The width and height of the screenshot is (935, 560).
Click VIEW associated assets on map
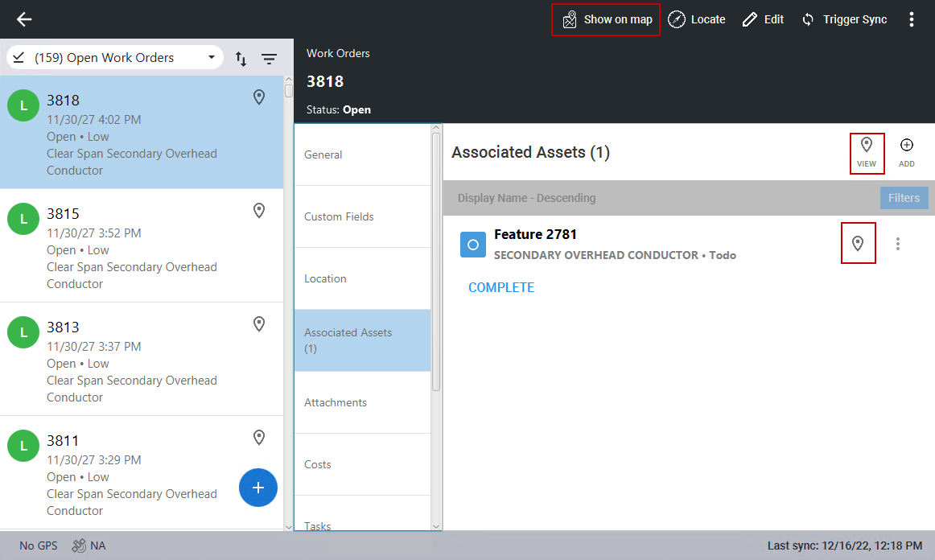(x=867, y=152)
